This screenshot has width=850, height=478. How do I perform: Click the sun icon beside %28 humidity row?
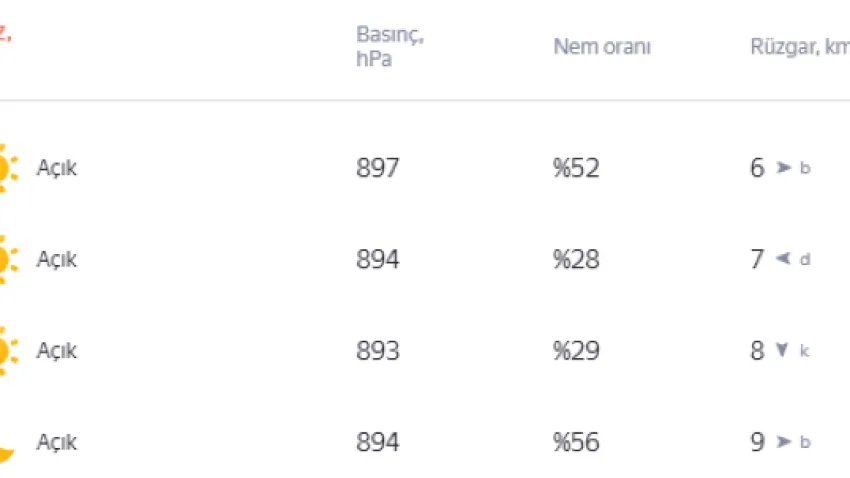[x=6, y=259]
